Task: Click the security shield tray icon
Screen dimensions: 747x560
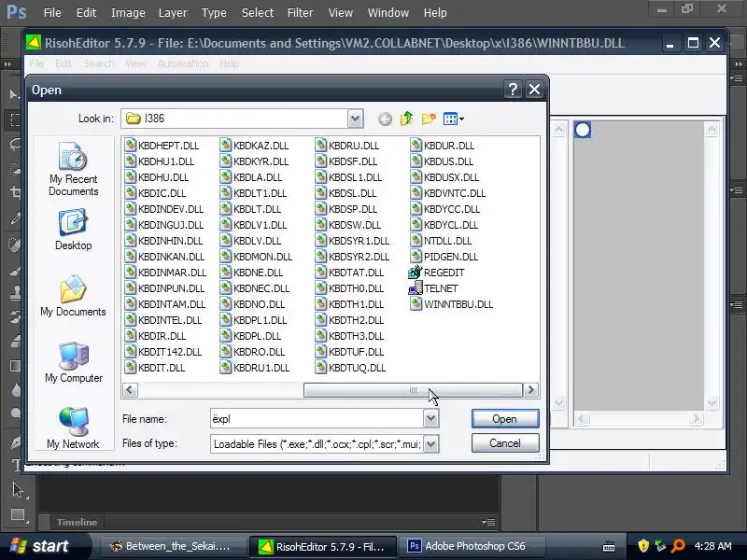Action: (x=643, y=546)
